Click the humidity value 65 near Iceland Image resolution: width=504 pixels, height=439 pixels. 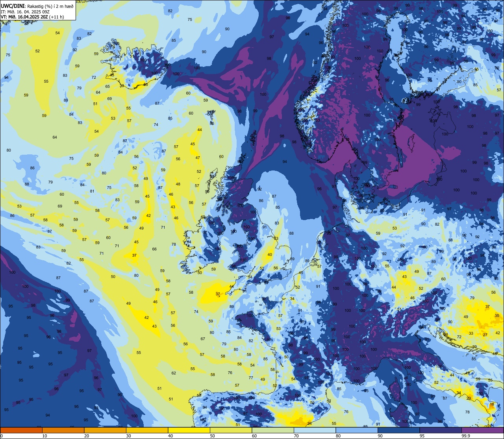pyautogui.click(x=107, y=86)
